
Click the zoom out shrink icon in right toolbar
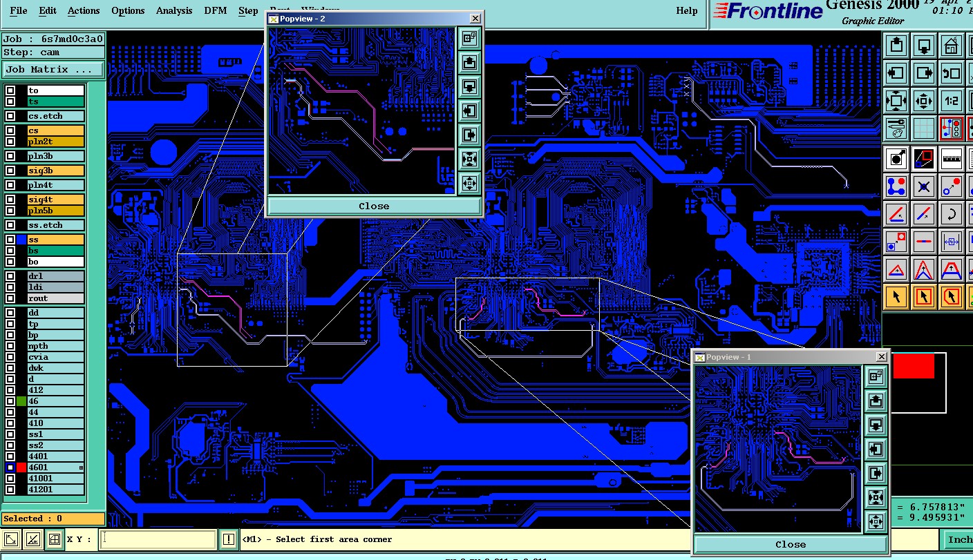coord(924,101)
